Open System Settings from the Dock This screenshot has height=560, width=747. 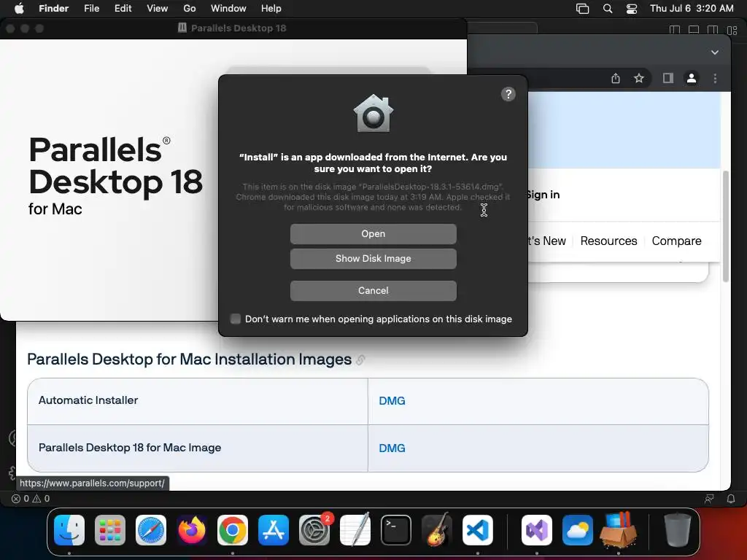(x=314, y=530)
